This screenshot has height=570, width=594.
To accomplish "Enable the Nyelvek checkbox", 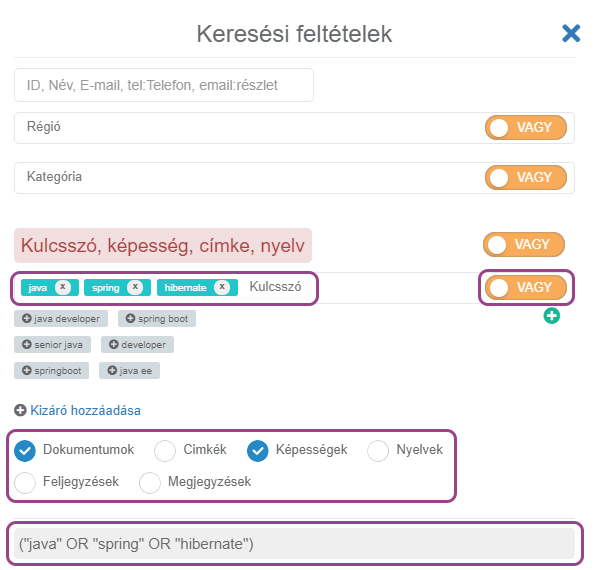I will click(378, 451).
